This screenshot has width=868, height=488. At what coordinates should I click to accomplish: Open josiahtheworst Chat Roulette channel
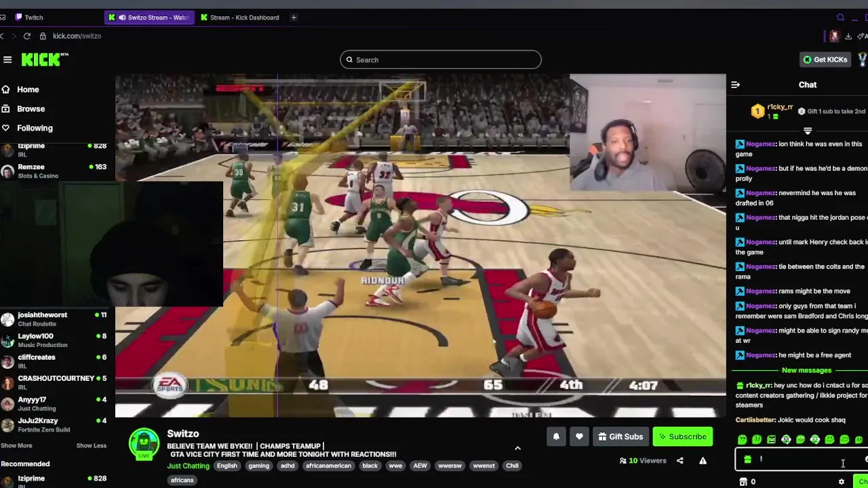pos(54,319)
